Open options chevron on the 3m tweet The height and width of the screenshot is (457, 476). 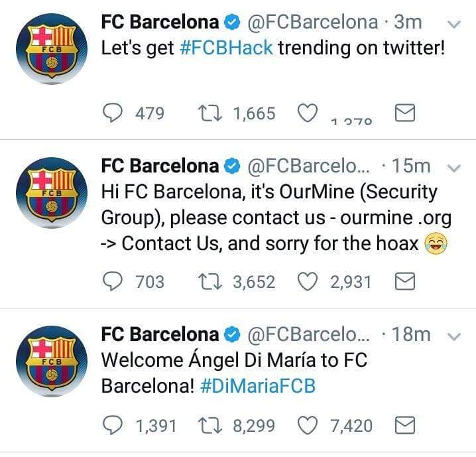point(454,24)
